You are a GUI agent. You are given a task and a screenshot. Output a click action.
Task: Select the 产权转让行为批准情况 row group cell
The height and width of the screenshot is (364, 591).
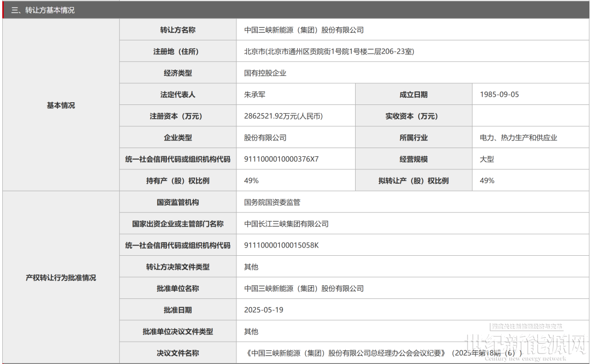(61, 278)
